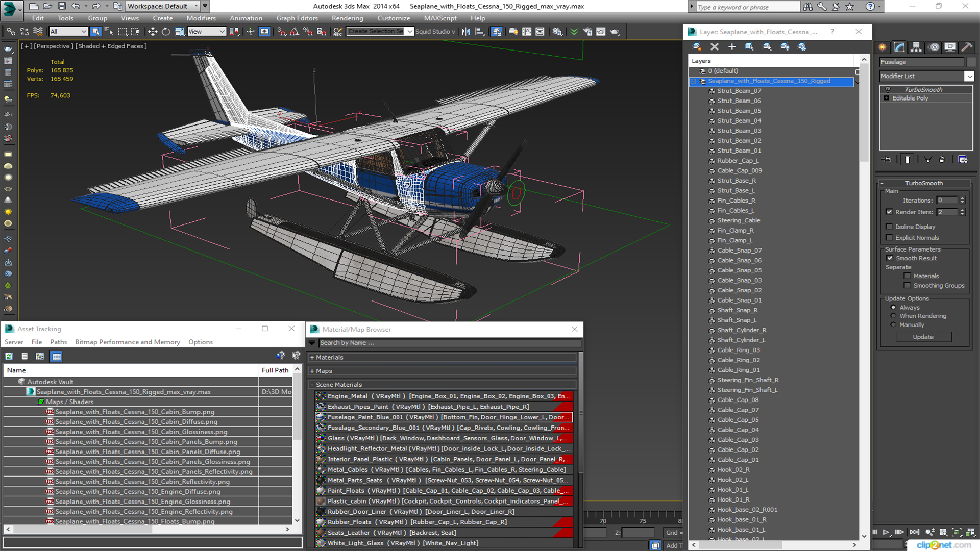Open the Graph Editors menu
The image size is (980, 551).
pos(297,18)
